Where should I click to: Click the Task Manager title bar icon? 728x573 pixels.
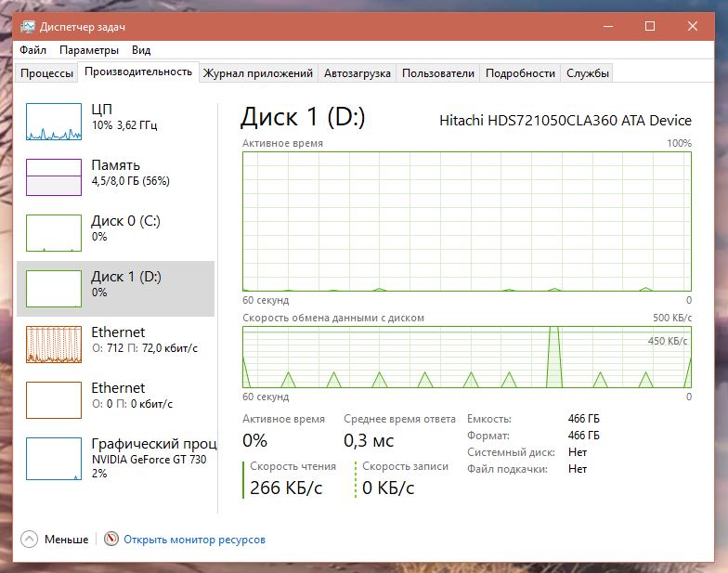28,26
